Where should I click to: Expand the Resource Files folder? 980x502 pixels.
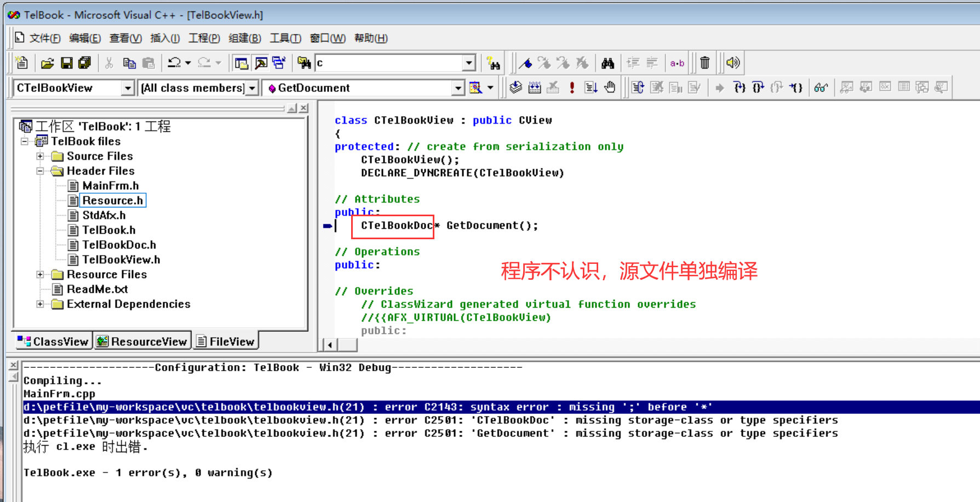tap(40, 274)
